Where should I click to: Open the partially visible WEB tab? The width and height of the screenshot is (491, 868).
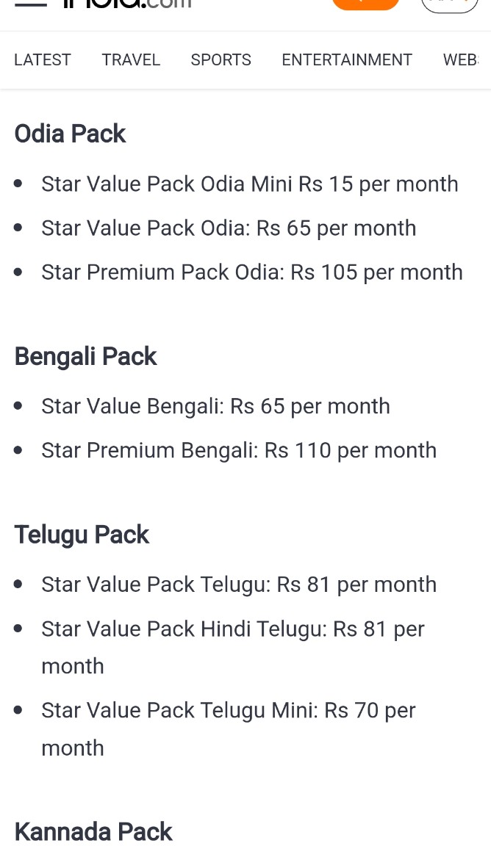click(461, 60)
